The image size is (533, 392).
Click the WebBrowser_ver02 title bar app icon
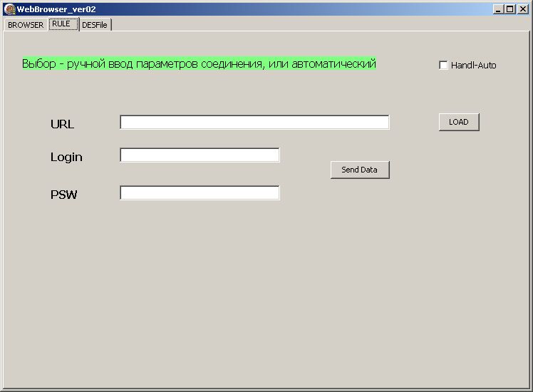click(10, 9)
